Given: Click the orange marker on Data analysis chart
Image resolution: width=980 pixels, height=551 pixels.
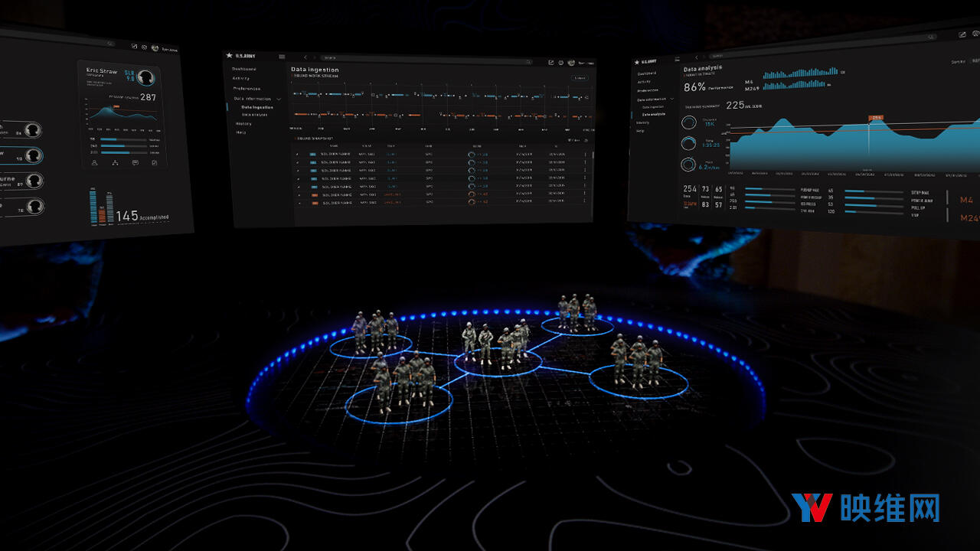Looking at the screenshot, I should pos(876,119).
